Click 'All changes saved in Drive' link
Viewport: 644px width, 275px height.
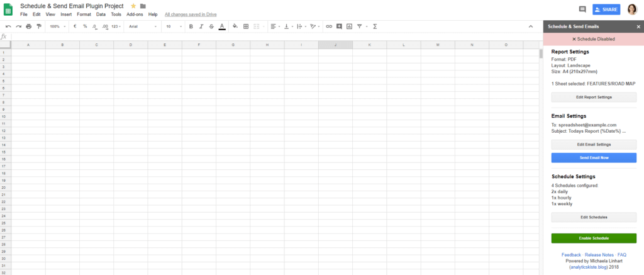(x=191, y=14)
